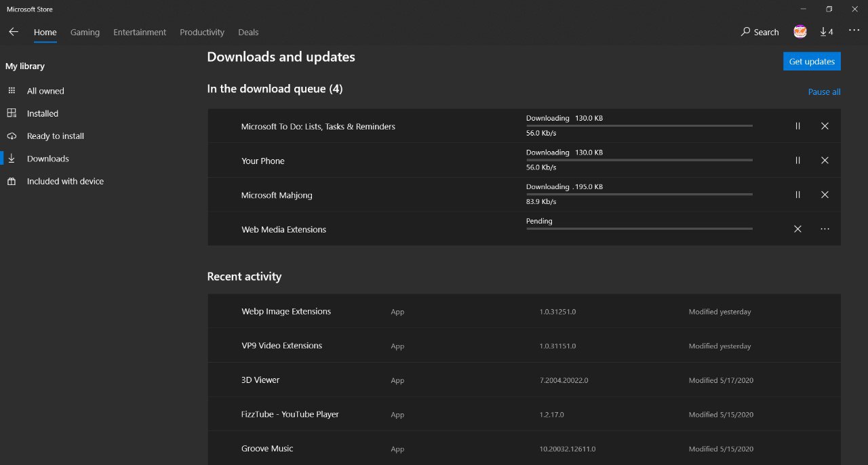This screenshot has height=465, width=868.
Task: Click Modified 5/17/2020 date
Action: (x=721, y=380)
